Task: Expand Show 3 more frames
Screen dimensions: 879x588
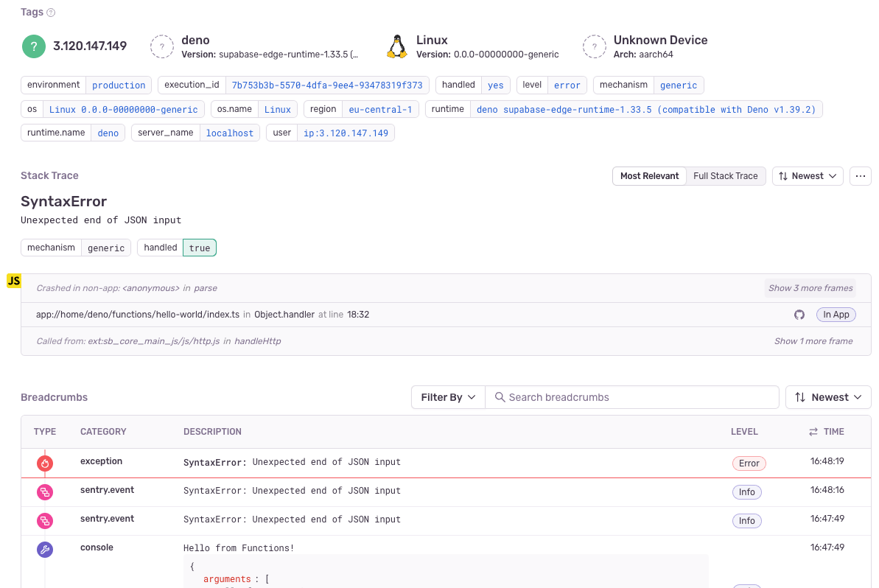Action: (x=810, y=288)
